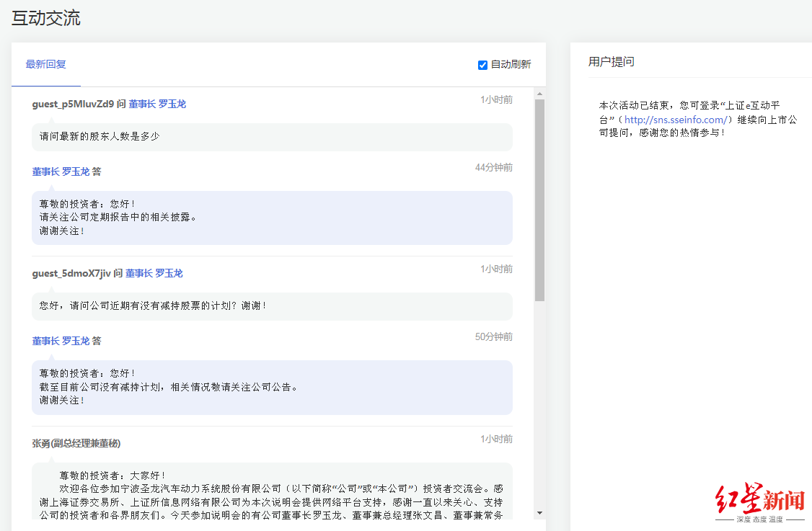Switch to the 最新回复 tab
Screen dimensions: 812x531
tap(46, 64)
